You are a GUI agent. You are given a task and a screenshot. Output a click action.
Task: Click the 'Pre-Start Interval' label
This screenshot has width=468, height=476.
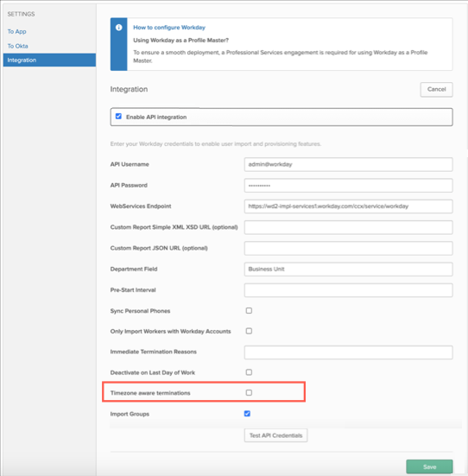point(133,290)
